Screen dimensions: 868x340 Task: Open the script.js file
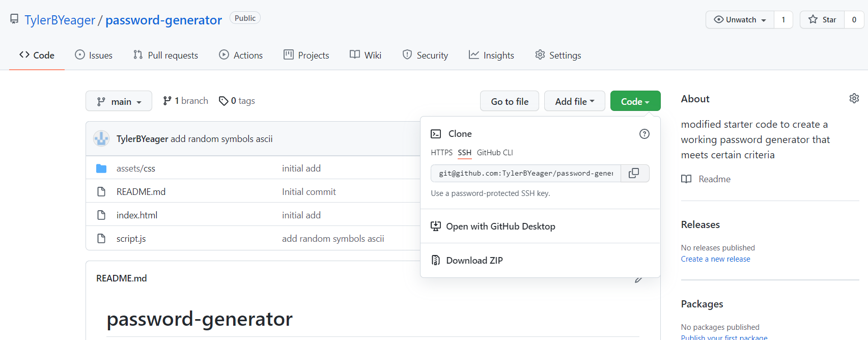click(131, 239)
